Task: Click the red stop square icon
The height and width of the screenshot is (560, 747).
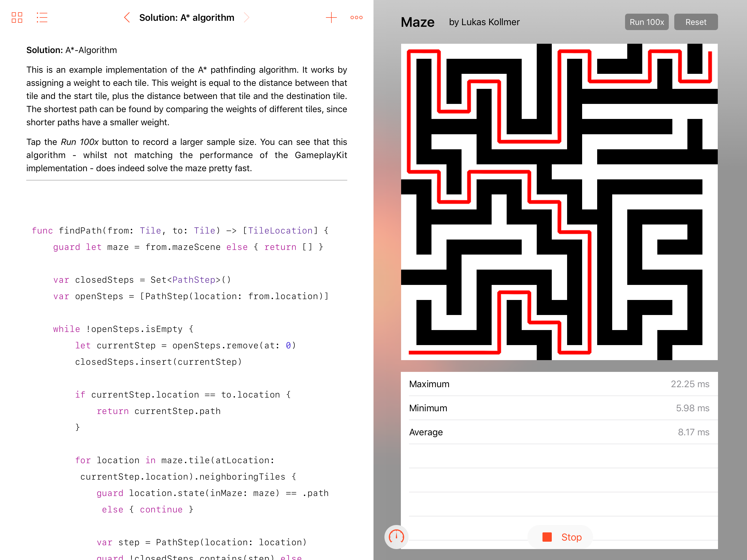Action: (x=547, y=537)
